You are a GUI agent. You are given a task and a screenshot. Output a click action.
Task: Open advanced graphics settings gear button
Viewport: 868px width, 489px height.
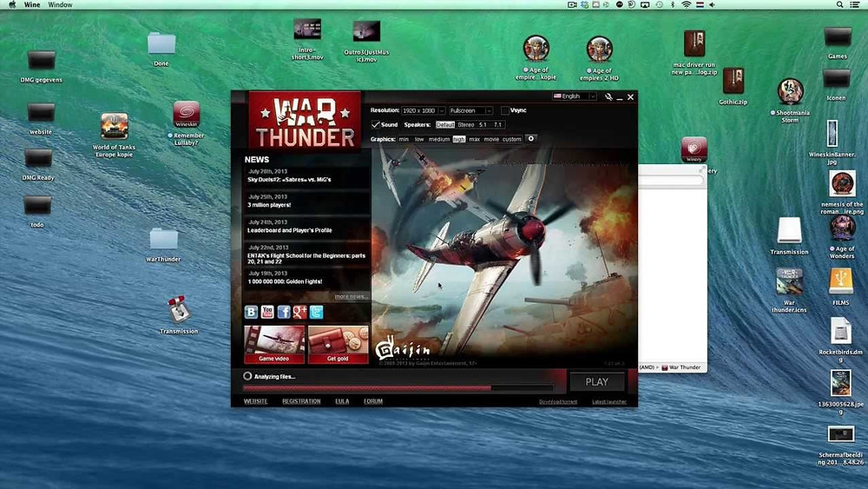531,139
